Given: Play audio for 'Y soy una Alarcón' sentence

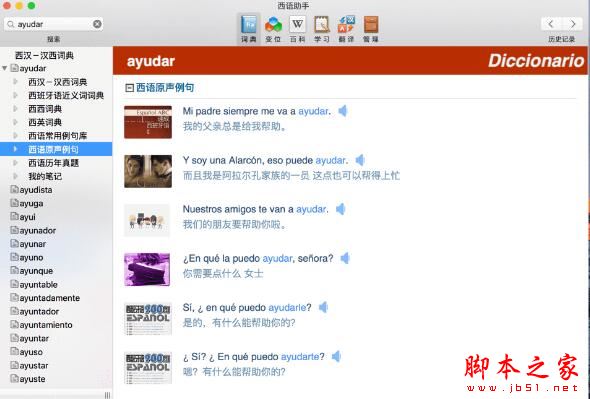Looking at the screenshot, I should pos(360,160).
